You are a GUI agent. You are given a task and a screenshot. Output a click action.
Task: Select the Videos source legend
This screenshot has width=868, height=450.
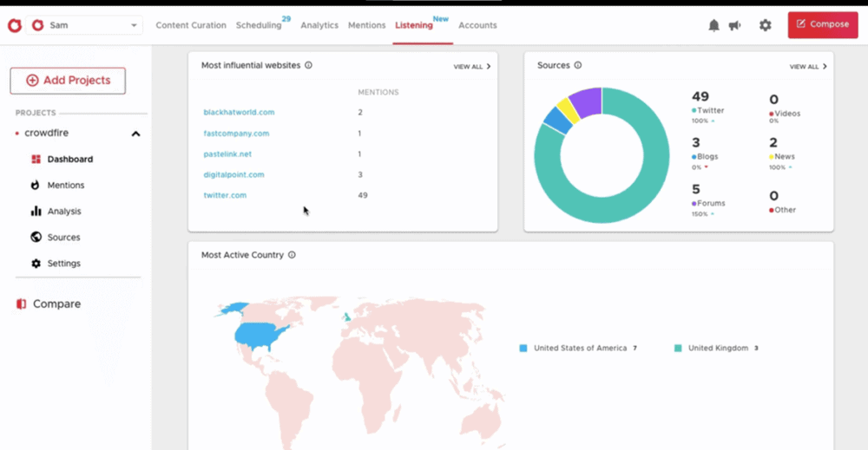[x=785, y=114]
